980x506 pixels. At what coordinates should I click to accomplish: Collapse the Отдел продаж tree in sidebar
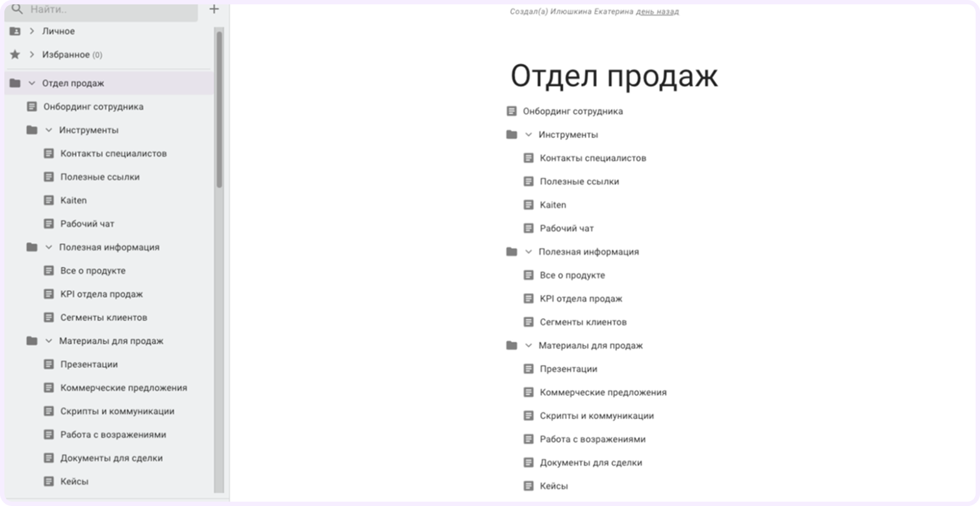[32, 83]
